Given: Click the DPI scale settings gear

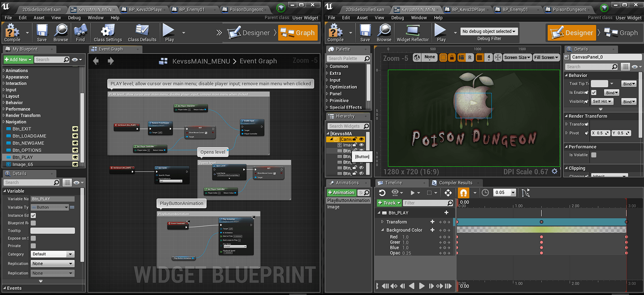Looking at the screenshot, I should pos(555,171).
